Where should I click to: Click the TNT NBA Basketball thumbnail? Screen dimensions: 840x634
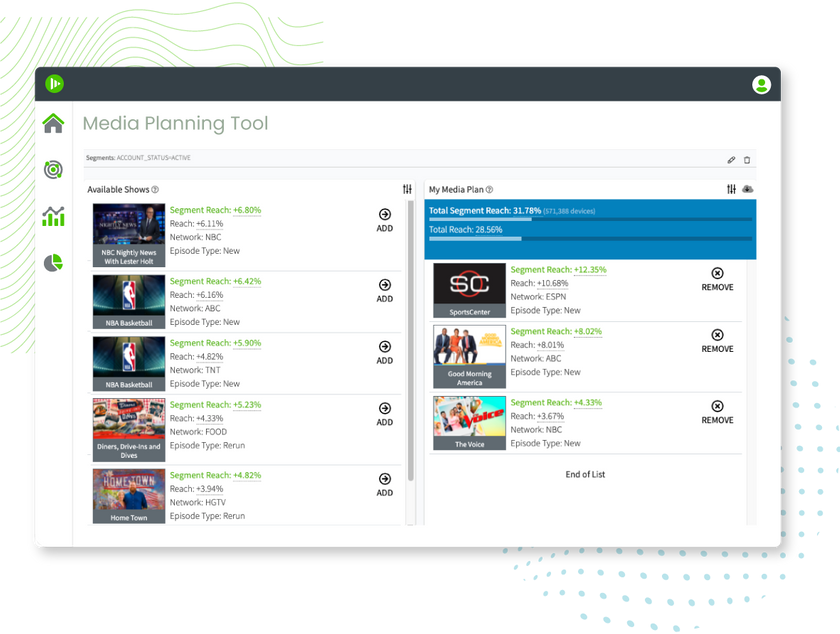(x=129, y=363)
